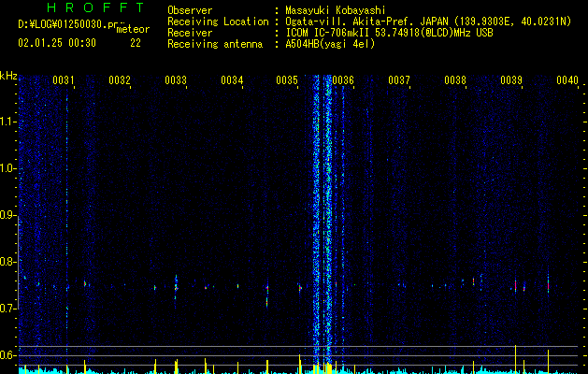The width and height of the screenshot is (588, 374).
Task: Click the 0038 time marker
Action: (x=455, y=79)
